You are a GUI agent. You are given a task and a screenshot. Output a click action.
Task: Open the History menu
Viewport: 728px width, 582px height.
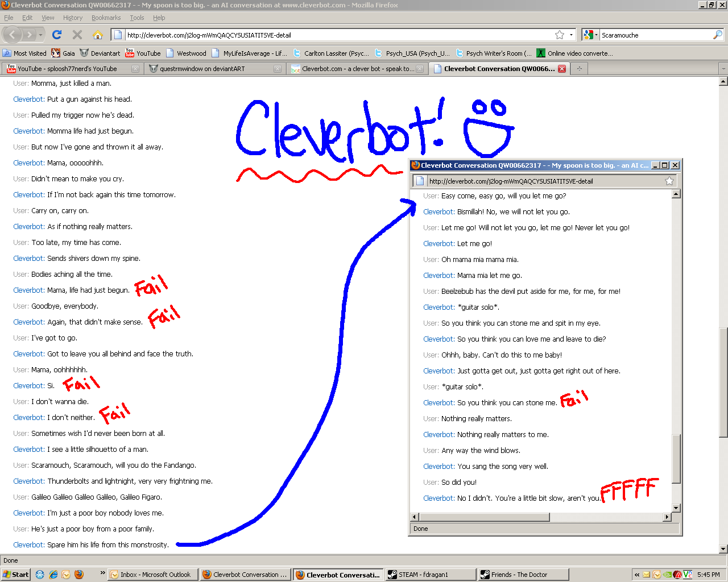[73, 18]
